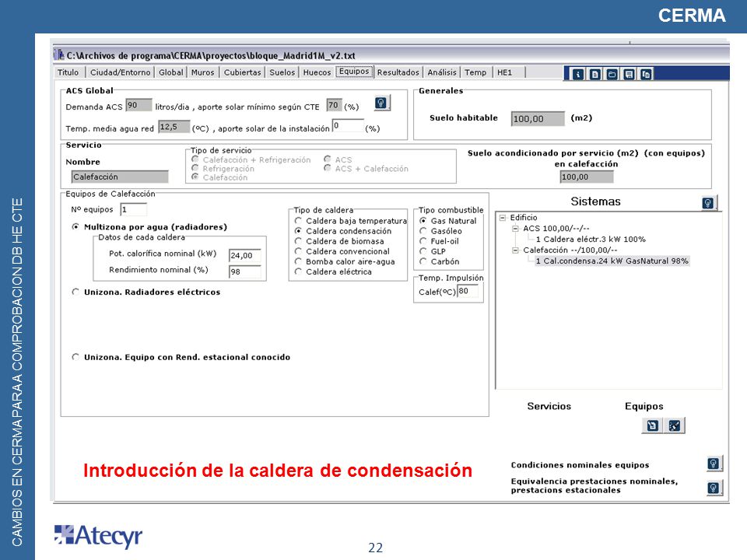Select Calefacción + Refrigeración service type
Screen dimensions: 747x560
[x=195, y=159]
